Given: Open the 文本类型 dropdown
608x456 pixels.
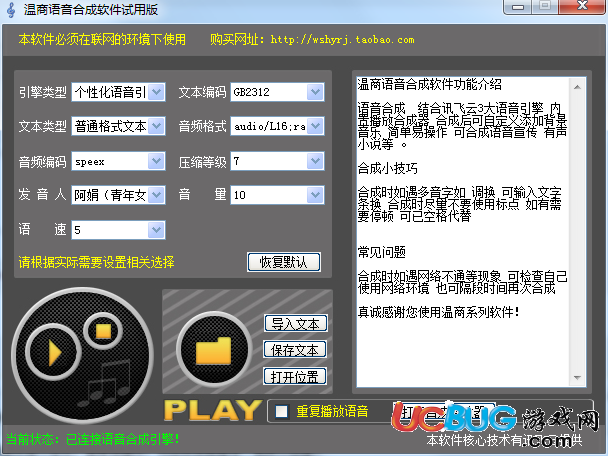Looking at the screenshot, I should [x=156, y=126].
